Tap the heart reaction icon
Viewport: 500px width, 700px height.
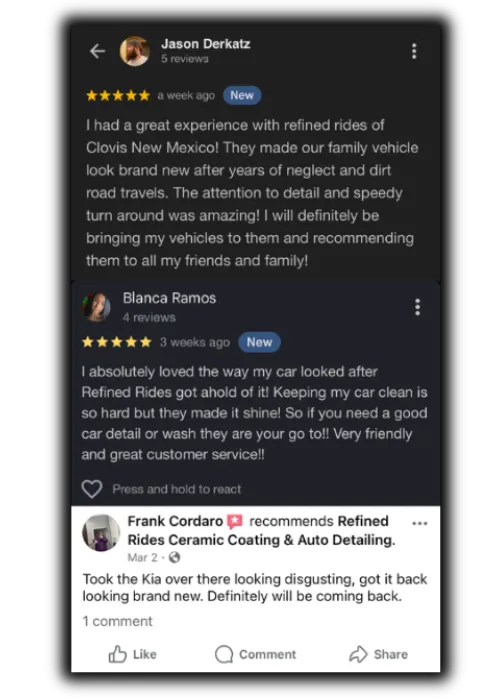(92, 489)
